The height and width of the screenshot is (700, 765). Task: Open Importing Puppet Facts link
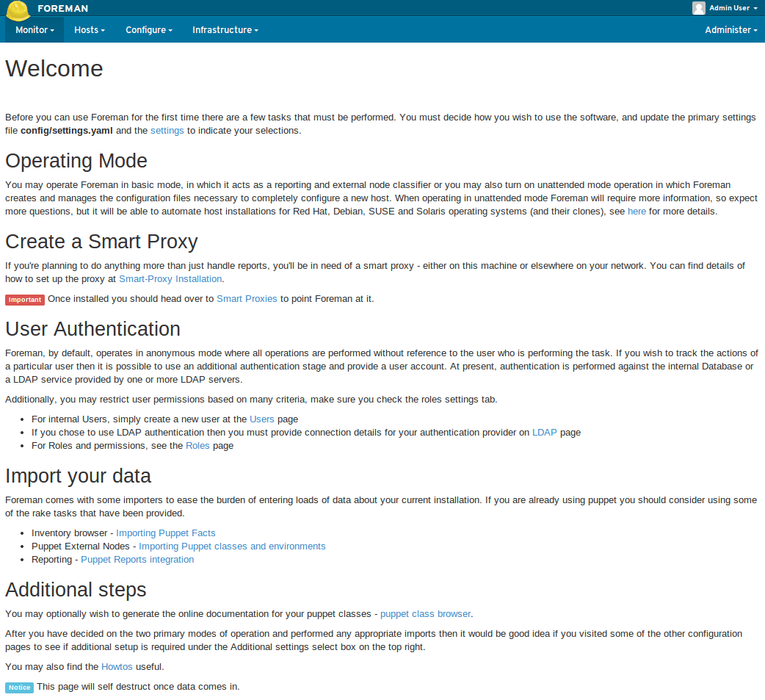[x=165, y=533]
